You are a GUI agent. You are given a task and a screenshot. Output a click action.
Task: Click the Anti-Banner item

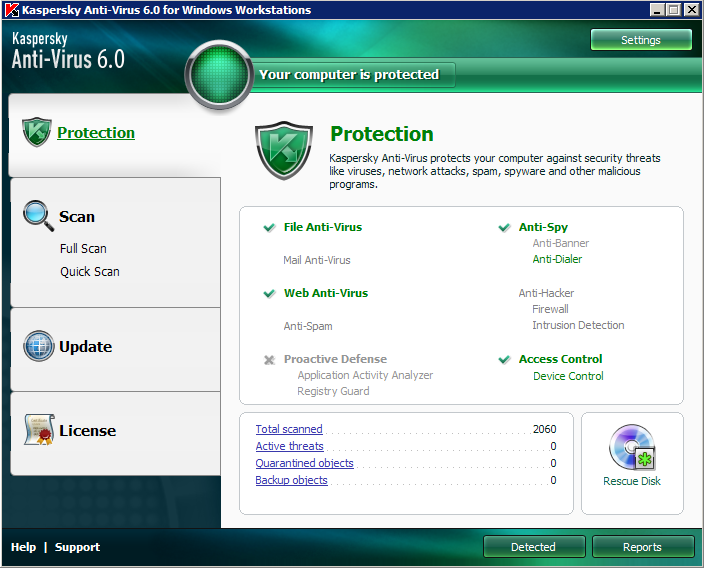pos(561,243)
